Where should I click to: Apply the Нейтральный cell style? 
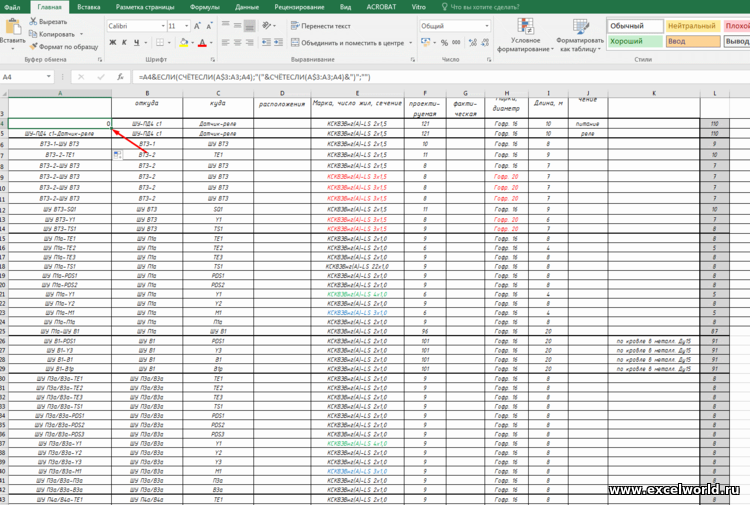tap(693, 26)
